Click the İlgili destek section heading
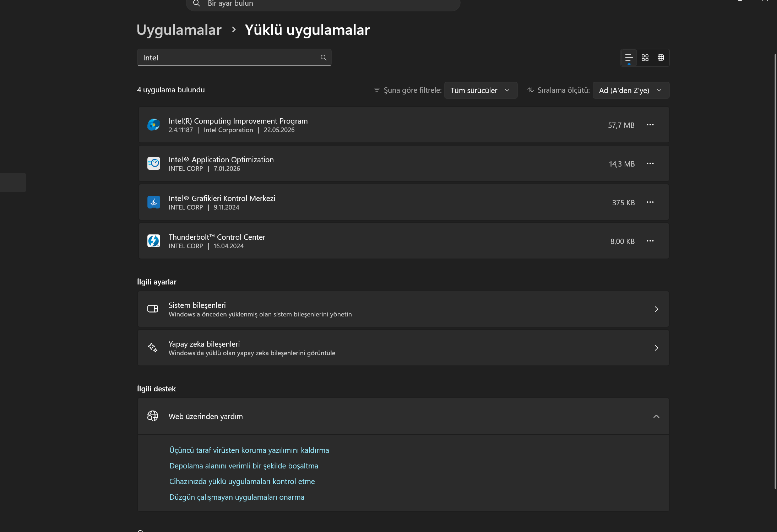 [156, 389]
